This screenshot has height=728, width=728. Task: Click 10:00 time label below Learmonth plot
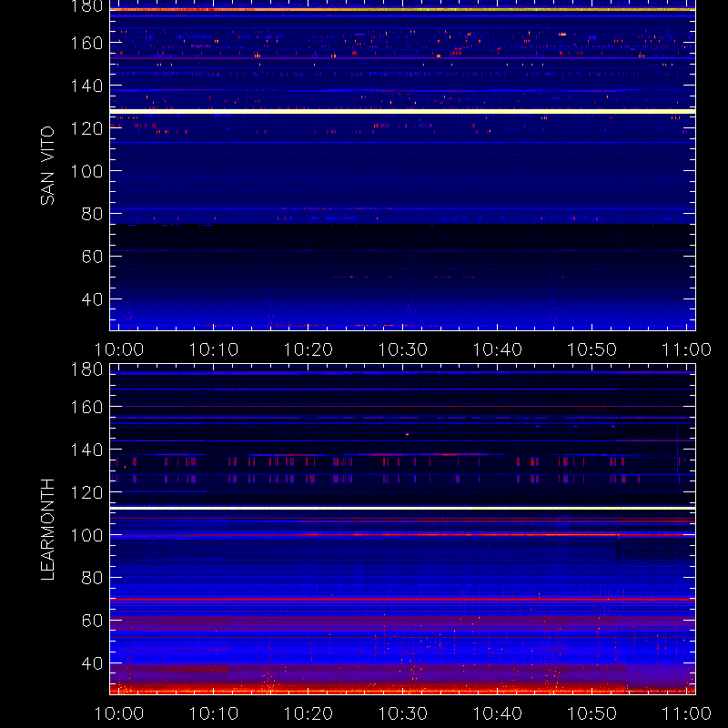[119, 713]
